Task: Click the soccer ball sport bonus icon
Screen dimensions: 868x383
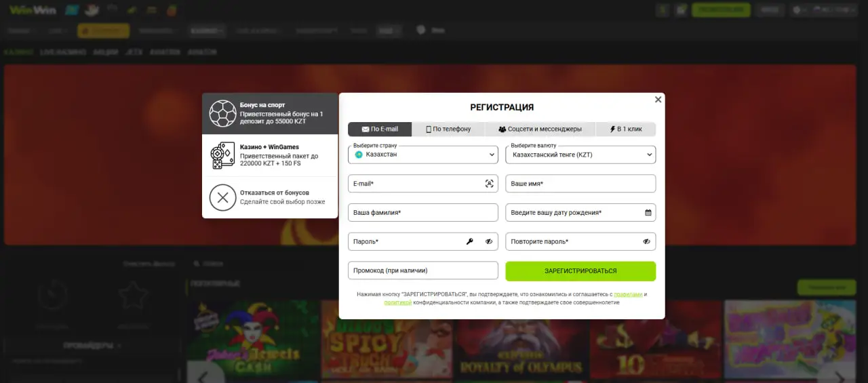Action: pyautogui.click(x=222, y=114)
